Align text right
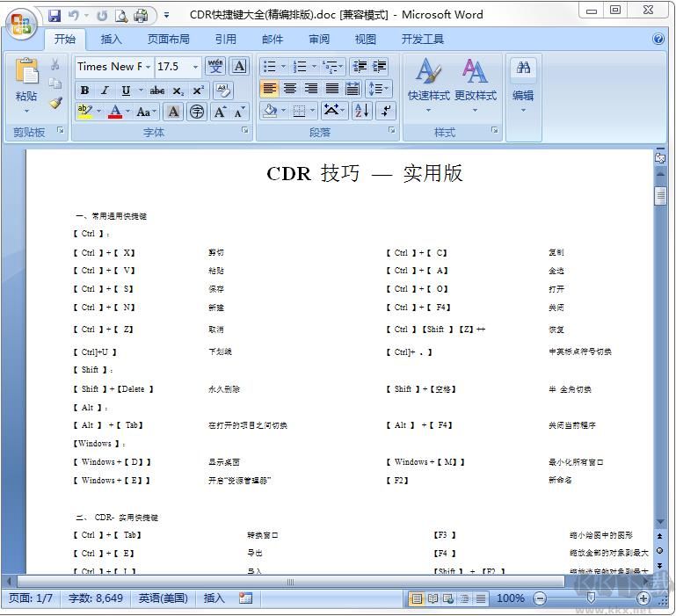Viewport: 676px width, 616px height. click(x=311, y=89)
